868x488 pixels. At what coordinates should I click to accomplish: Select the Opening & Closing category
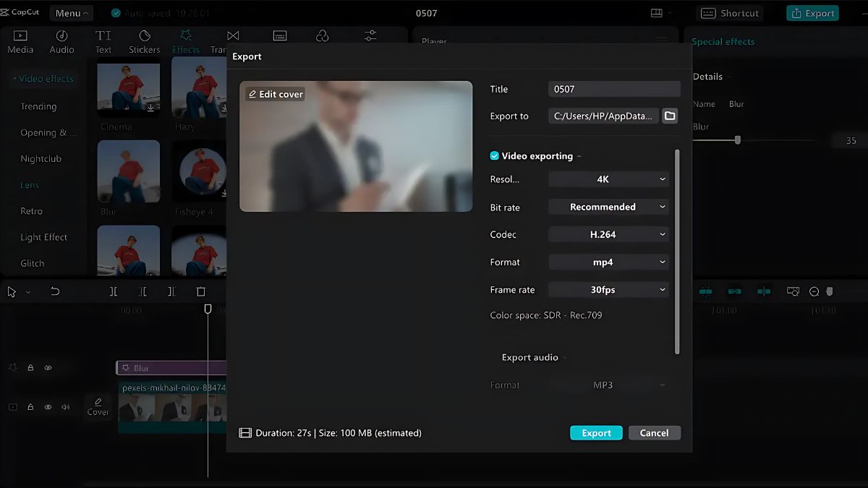tap(48, 132)
